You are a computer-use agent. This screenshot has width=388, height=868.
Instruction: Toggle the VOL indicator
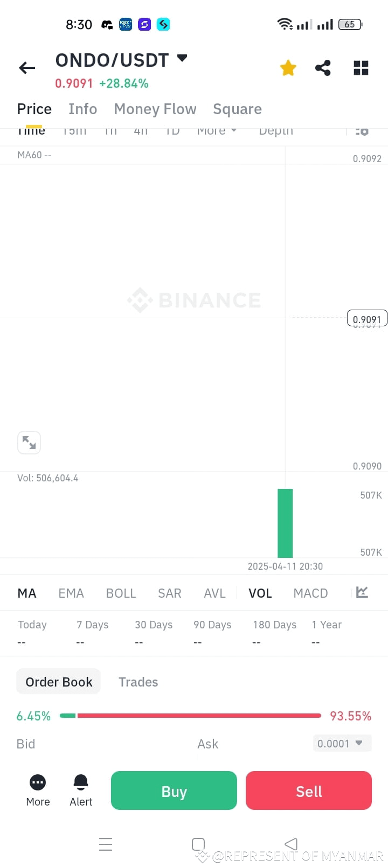(x=260, y=593)
